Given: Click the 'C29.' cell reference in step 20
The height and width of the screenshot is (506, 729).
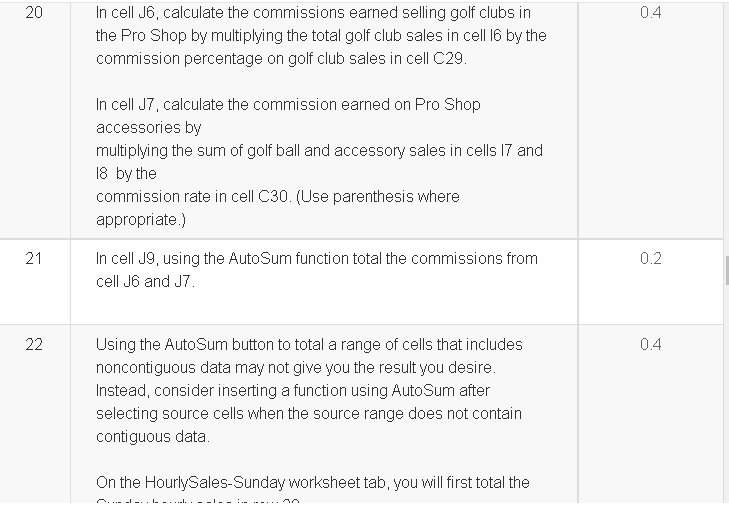Looking at the screenshot, I should [450, 59].
